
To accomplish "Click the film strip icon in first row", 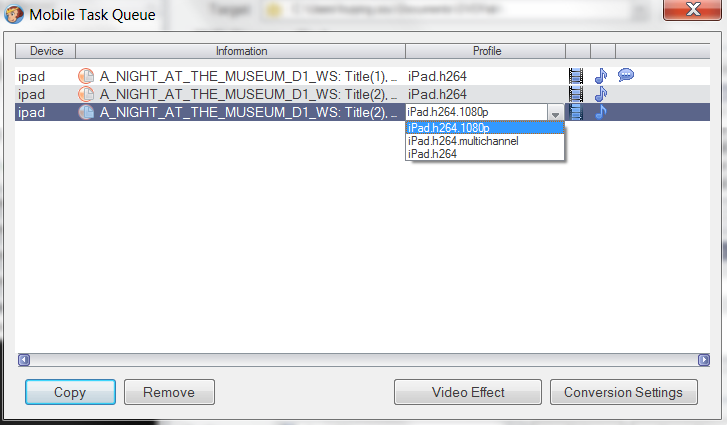I will tap(576, 76).
